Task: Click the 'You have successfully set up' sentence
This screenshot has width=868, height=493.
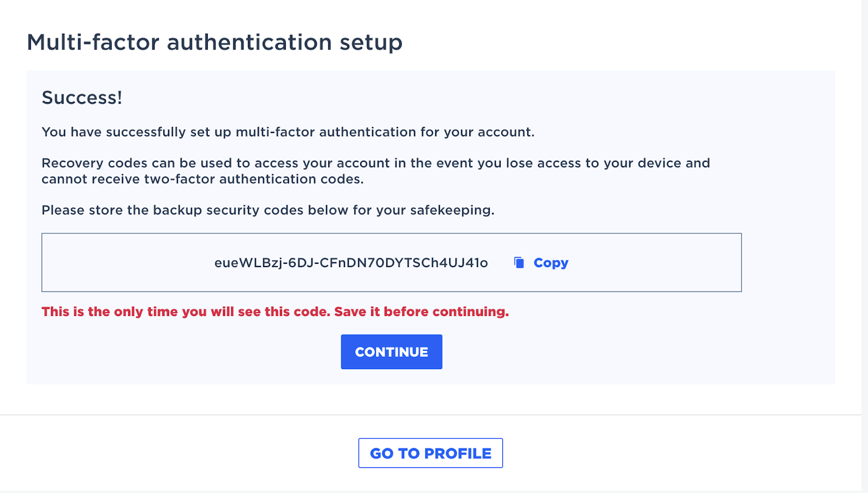Action: tap(288, 132)
